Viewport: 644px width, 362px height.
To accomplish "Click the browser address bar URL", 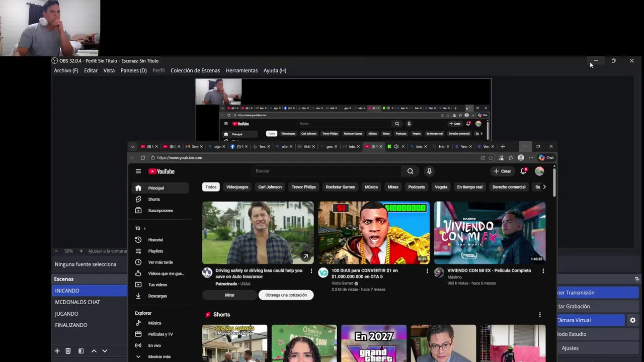I will [x=180, y=158].
